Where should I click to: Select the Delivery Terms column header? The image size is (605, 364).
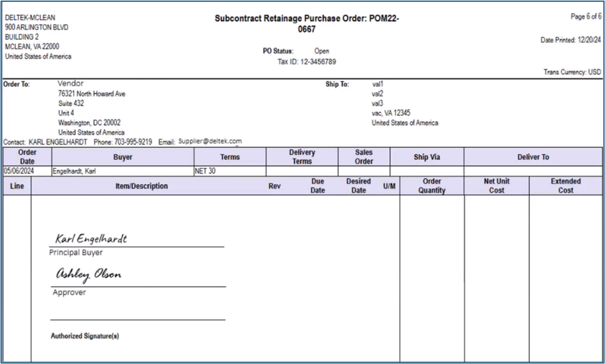pyautogui.click(x=302, y=157)
